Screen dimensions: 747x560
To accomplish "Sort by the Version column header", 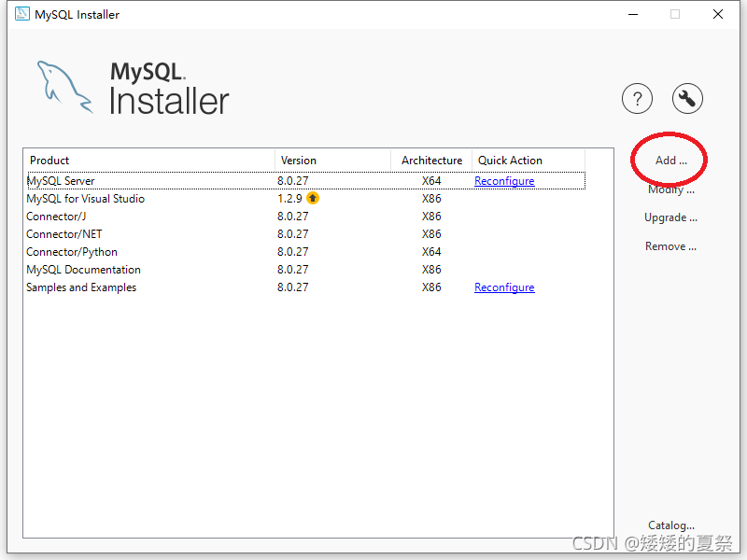I will 333,161.
